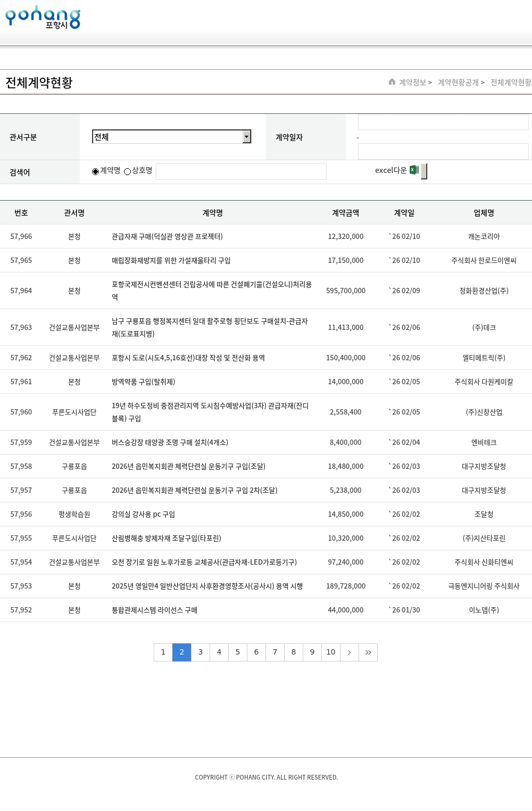Open contract 통합관제시스템 라이선스 구매

click(154, 610)
